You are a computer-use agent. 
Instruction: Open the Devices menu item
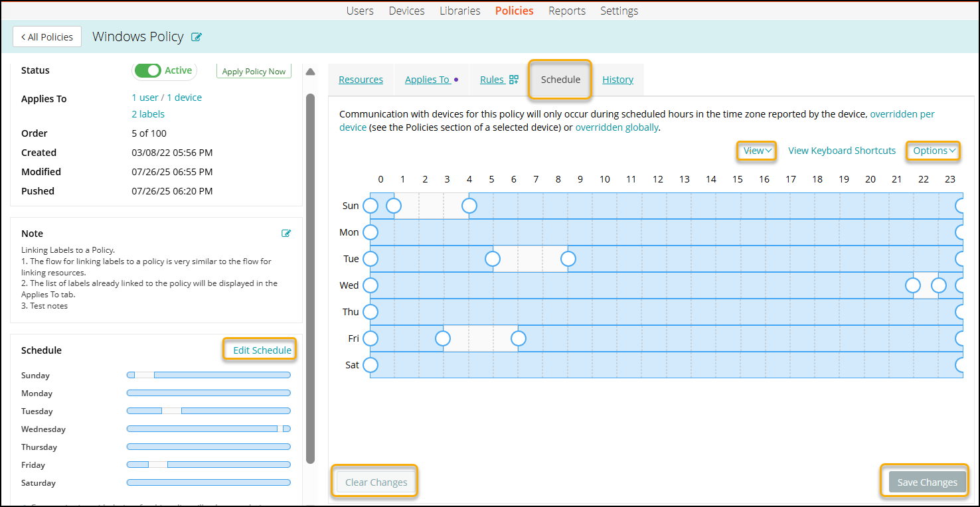click(x=406, y=11)
